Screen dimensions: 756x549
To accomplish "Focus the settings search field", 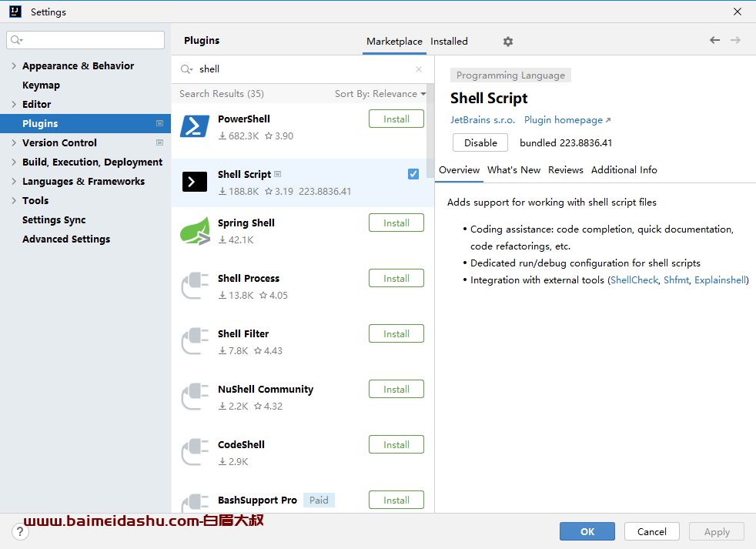I will pyautogui.click(x=85, y=40).
